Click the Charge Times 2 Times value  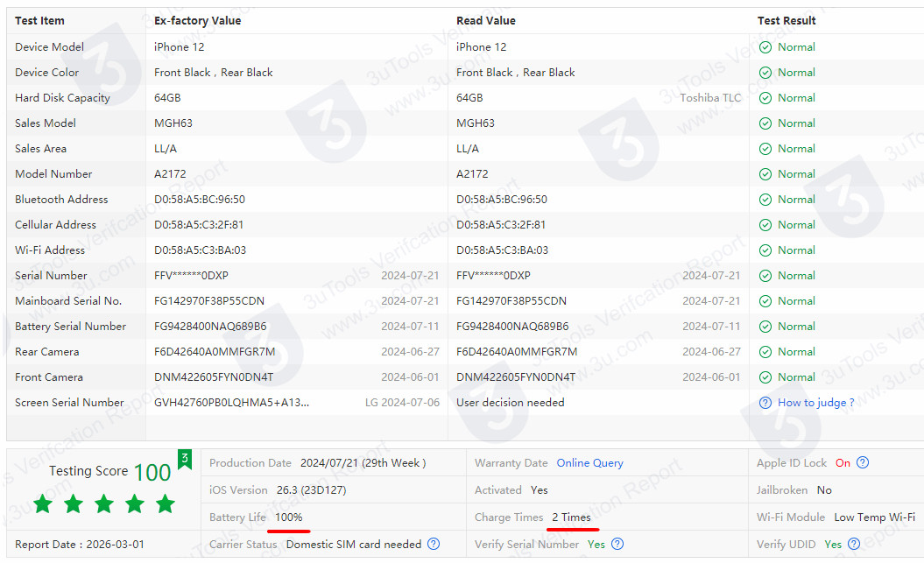coord(571,517)
